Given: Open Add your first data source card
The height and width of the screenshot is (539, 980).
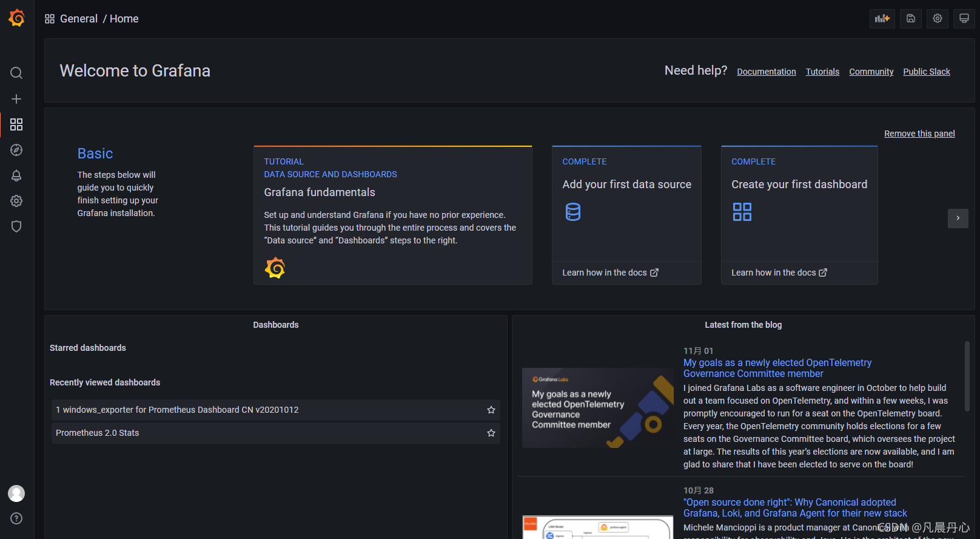Looking at the screenshot, I should (x=626, y=185).
